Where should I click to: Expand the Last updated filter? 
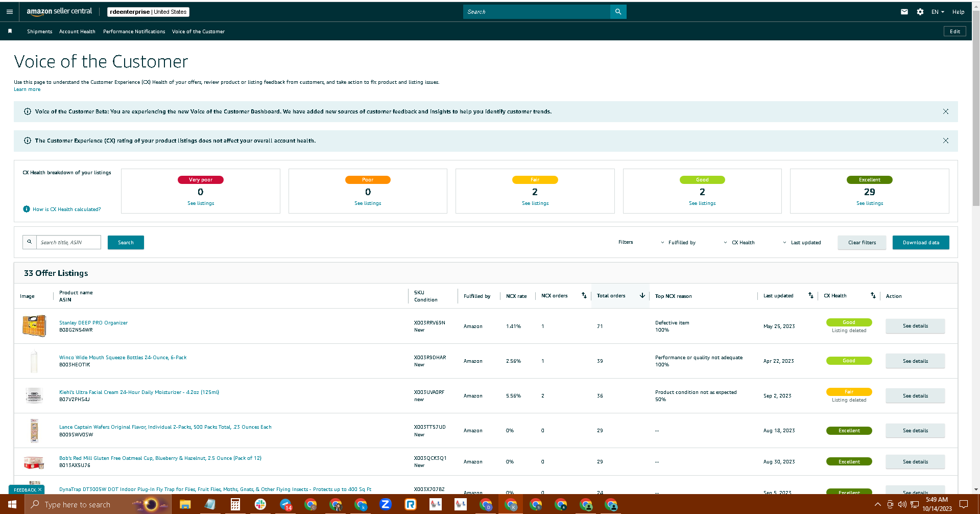click(802, 242)
